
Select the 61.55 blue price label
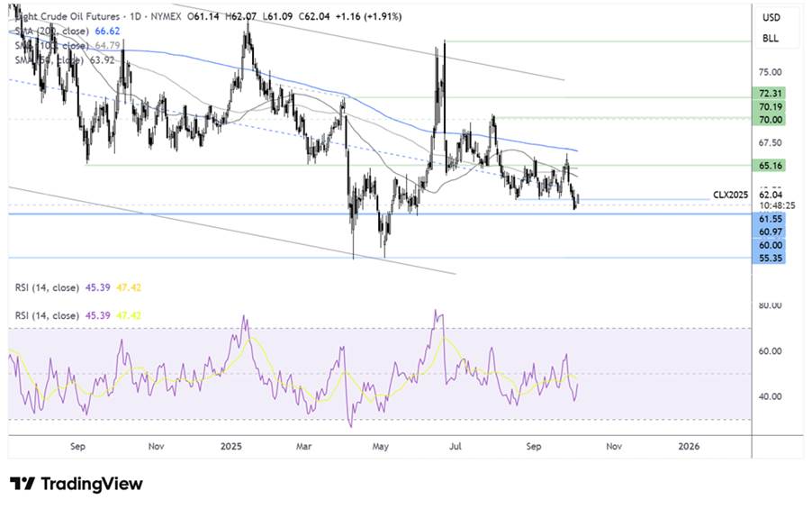pos(770,219)
